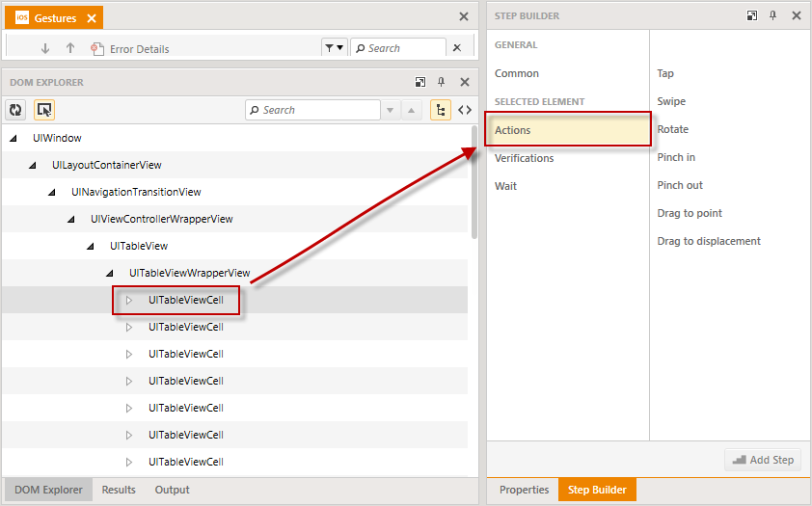Click the DOM Explorer vertical scrollbar
This screenshot has width=812, height=506.
point(474,182)
